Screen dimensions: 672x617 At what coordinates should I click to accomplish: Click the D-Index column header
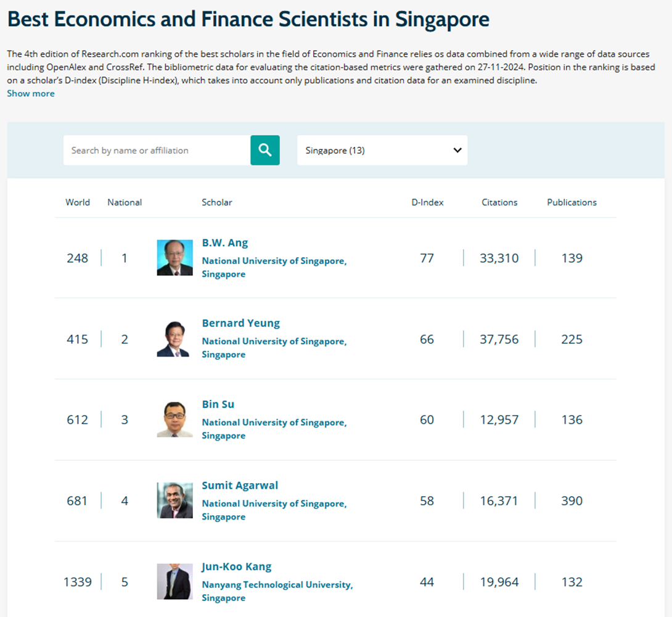point(427,202)
